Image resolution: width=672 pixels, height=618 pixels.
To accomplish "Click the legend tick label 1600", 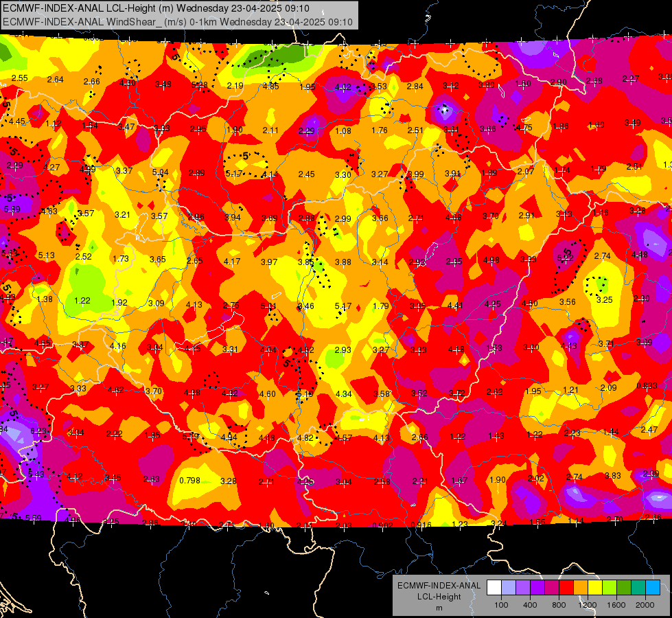I will (616, 605).
